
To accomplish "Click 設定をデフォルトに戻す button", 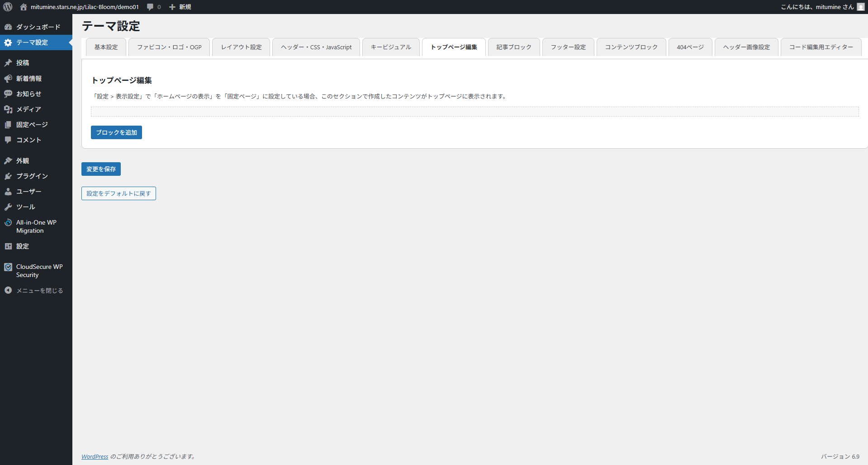I will pos(119,193).
